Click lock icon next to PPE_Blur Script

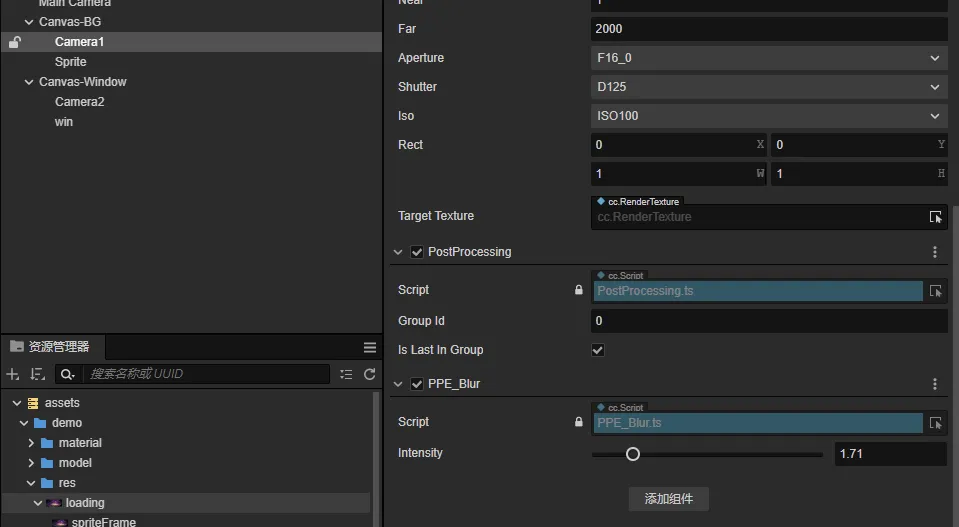[x=579, y=422]
